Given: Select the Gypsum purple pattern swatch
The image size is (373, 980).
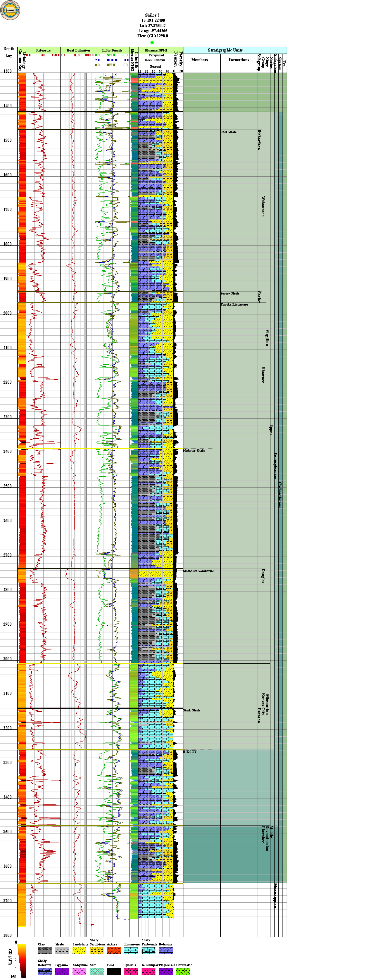Looking at the screenshot, I should (x=62, y=971).
